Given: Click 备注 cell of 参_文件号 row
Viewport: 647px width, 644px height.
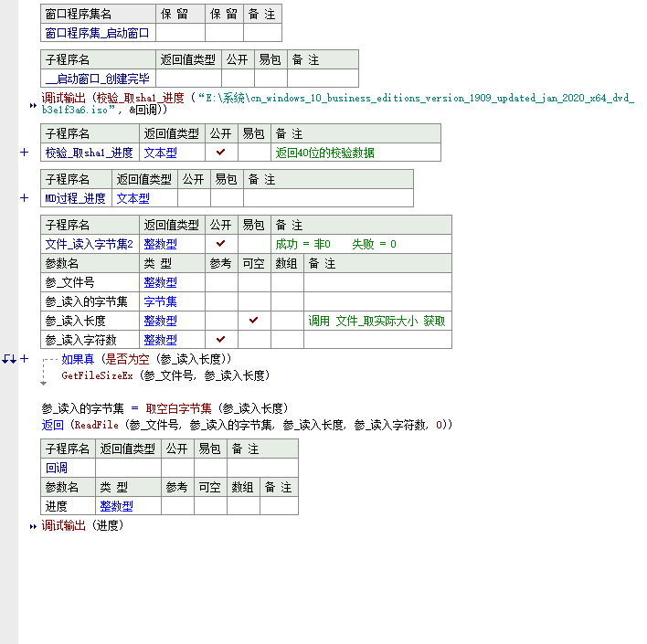Looking at the screenshot, I should 377,282.
